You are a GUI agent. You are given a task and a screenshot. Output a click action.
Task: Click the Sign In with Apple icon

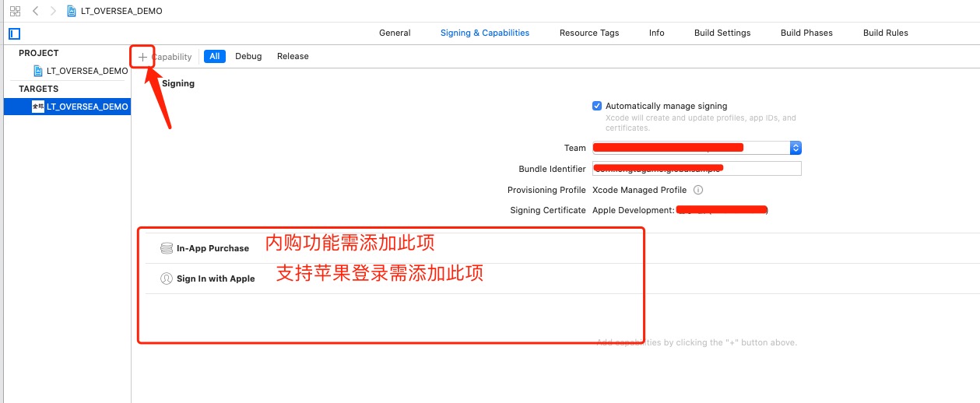(x=167, y=279)
